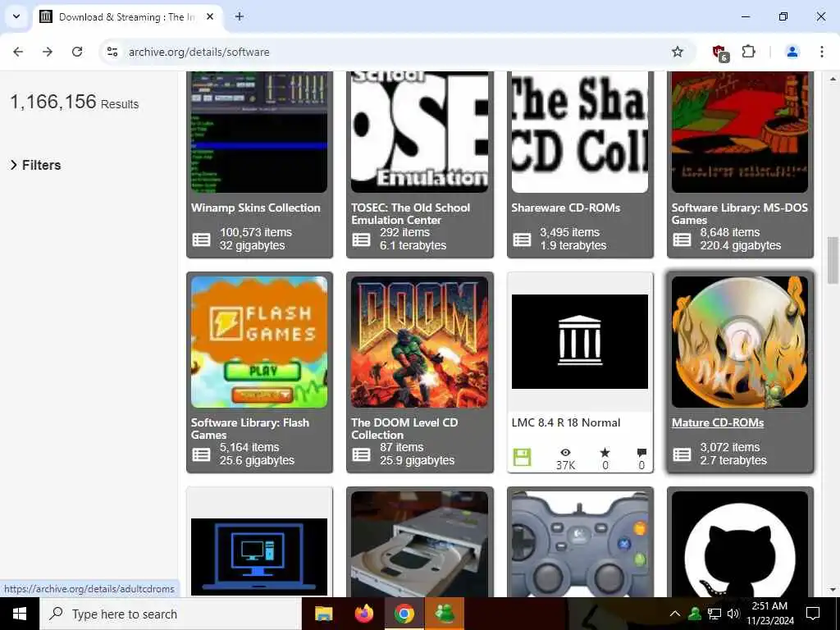
Task: Click the flaming CD thumbnail
Action: pos(740,342)
